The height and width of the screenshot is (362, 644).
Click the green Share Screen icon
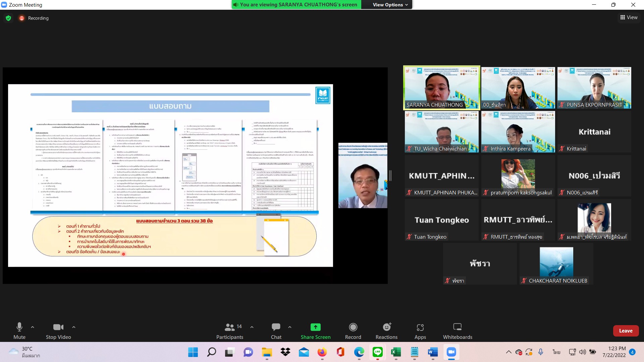tap(315, 327)
